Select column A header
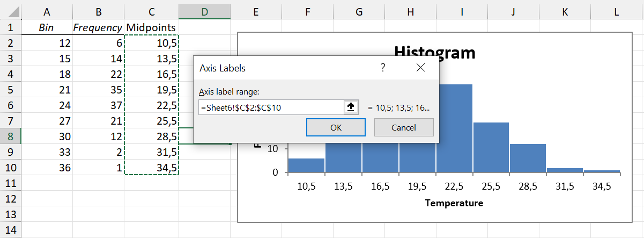The height and width of the screenshot is (238, 644). [x=47, y=11]
